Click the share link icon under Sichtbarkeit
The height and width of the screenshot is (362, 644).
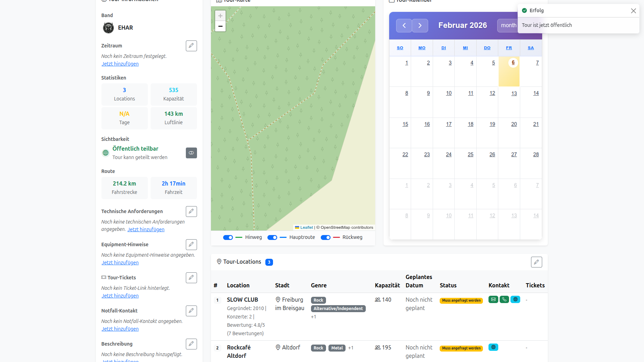(x=191, y=153)
